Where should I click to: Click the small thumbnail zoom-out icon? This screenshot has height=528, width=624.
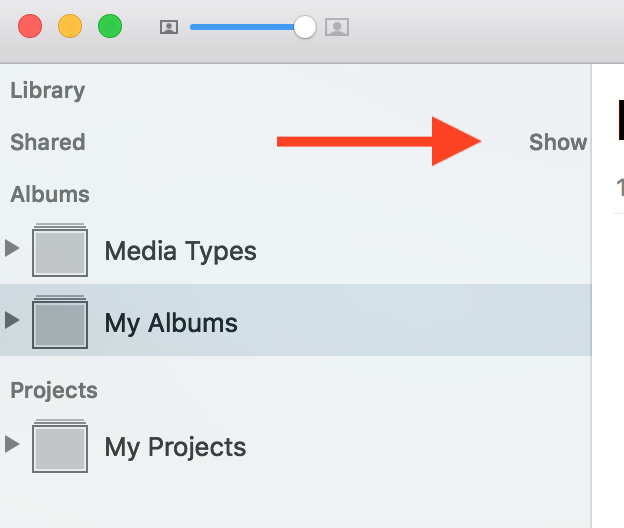pos(169,28)
